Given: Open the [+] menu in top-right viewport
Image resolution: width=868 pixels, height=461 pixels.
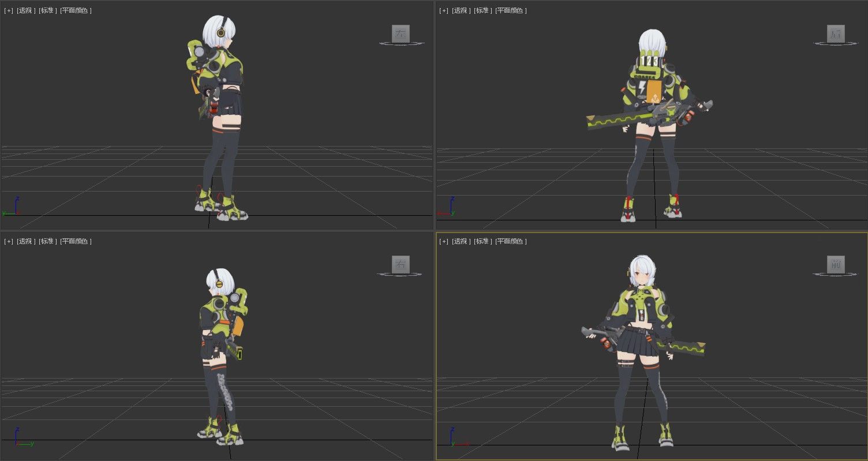Looking at the screenshot, I should coord(443,10).
